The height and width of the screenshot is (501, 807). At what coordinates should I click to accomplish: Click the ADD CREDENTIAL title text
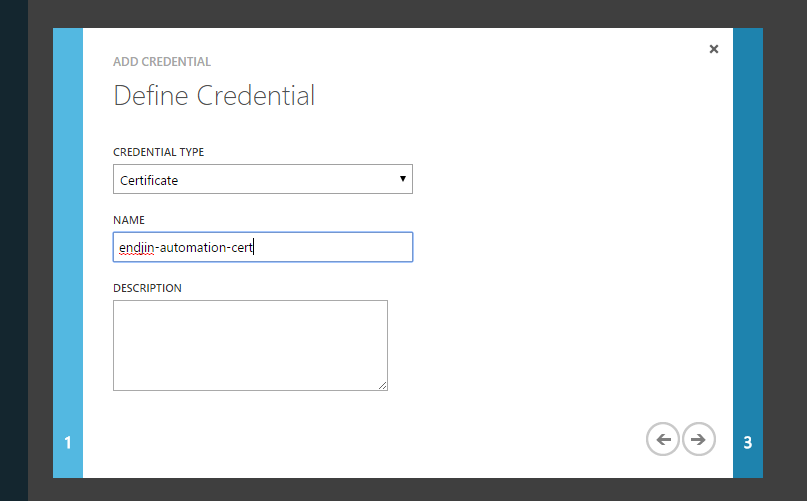coord(162,62)
